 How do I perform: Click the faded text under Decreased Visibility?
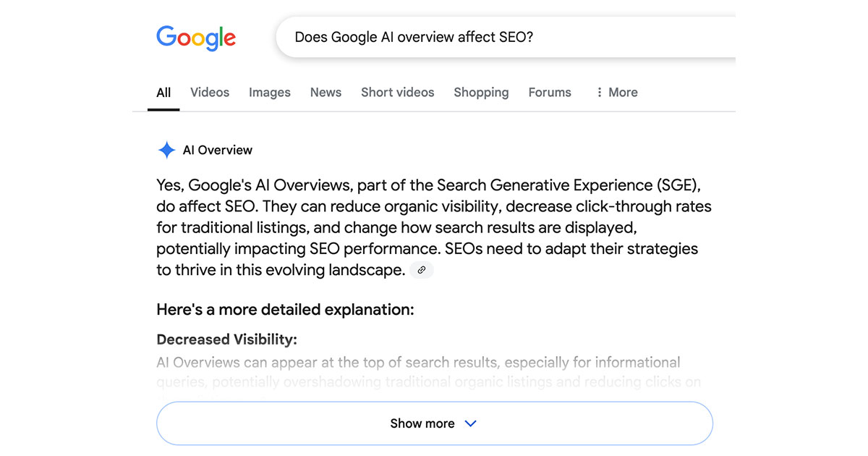(428, 372)
